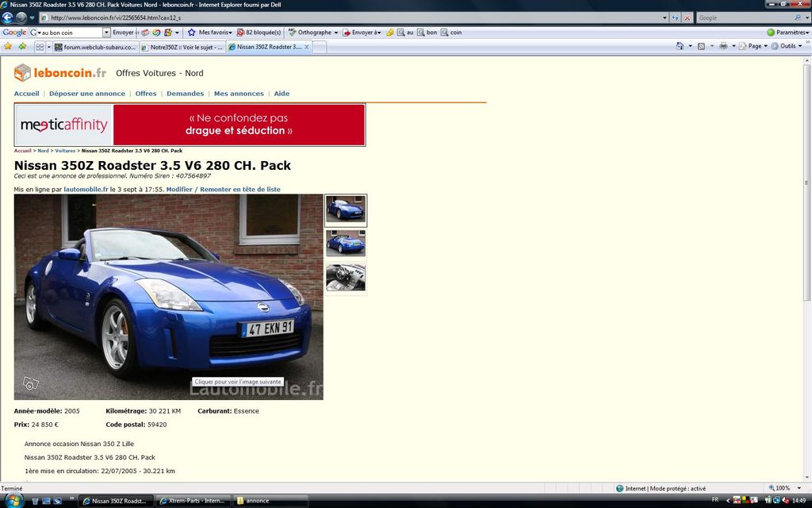This screenshot has height=508, width=812.
Task: Click the red Stop loading icon
Action: coord(687,17)
